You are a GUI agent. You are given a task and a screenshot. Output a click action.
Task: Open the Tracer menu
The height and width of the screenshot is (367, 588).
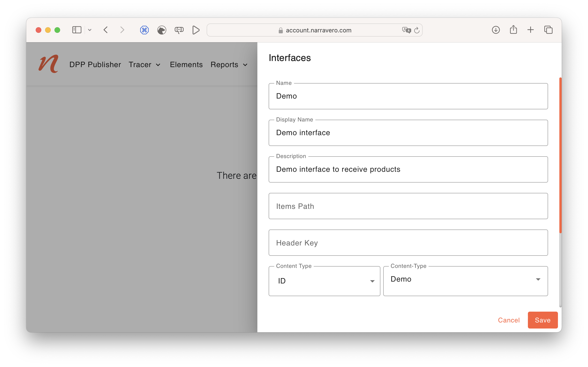point(144,65)
